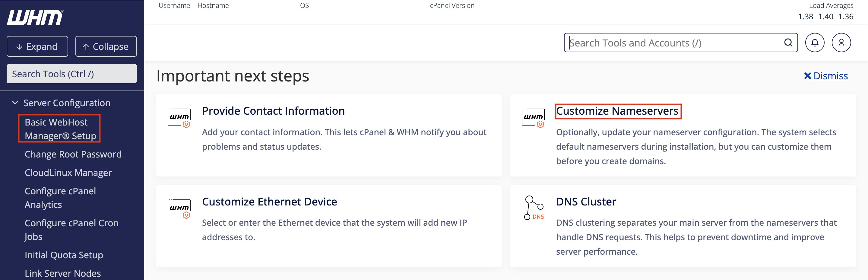Open Configure cPanel Cron Jobs
This screenshot has width=868, height=280.
coord(71,230)
